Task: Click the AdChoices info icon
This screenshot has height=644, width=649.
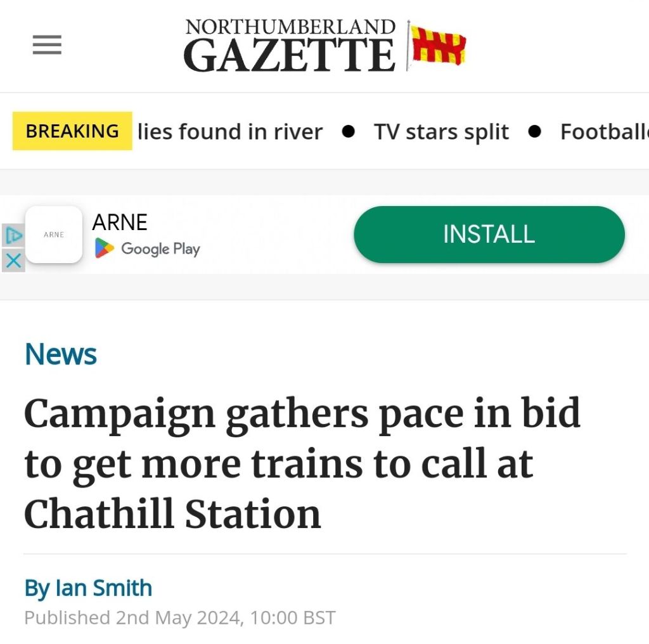Action: click(x=13, y=236)
